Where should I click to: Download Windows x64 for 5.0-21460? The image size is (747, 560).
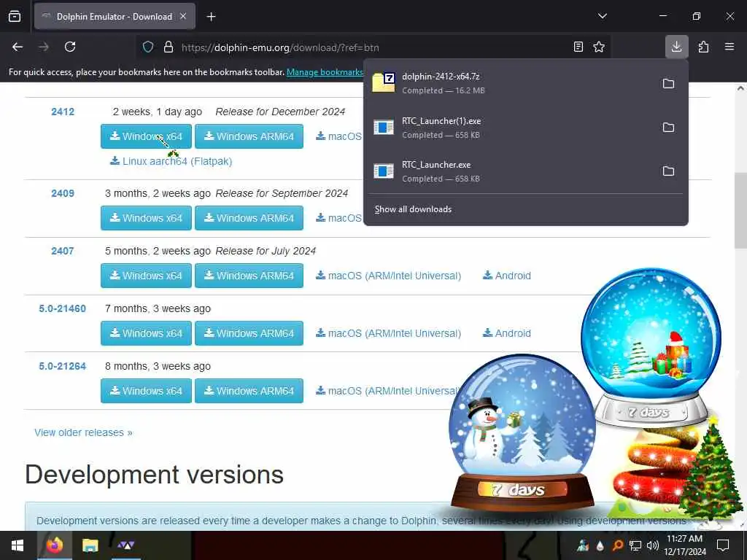146,333
